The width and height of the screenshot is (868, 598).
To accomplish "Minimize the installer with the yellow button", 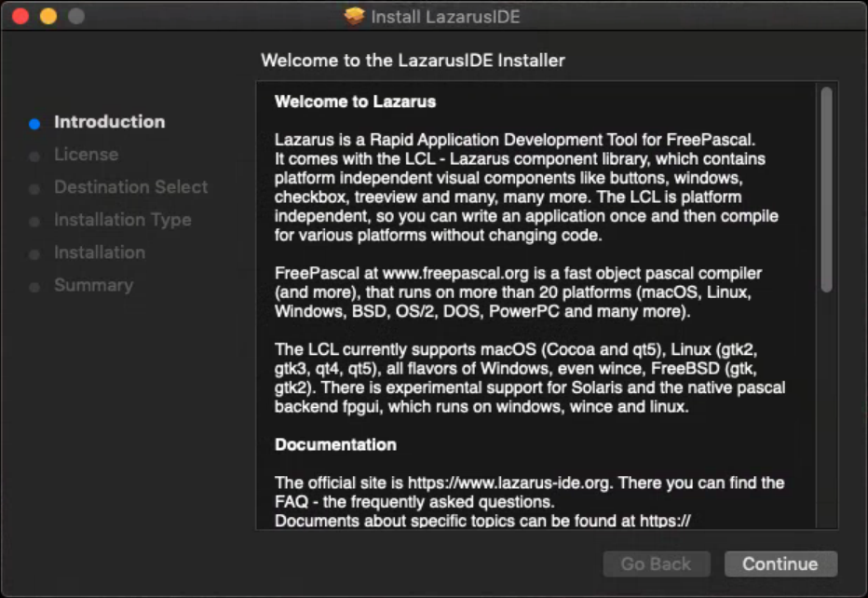I will [48, 16].
